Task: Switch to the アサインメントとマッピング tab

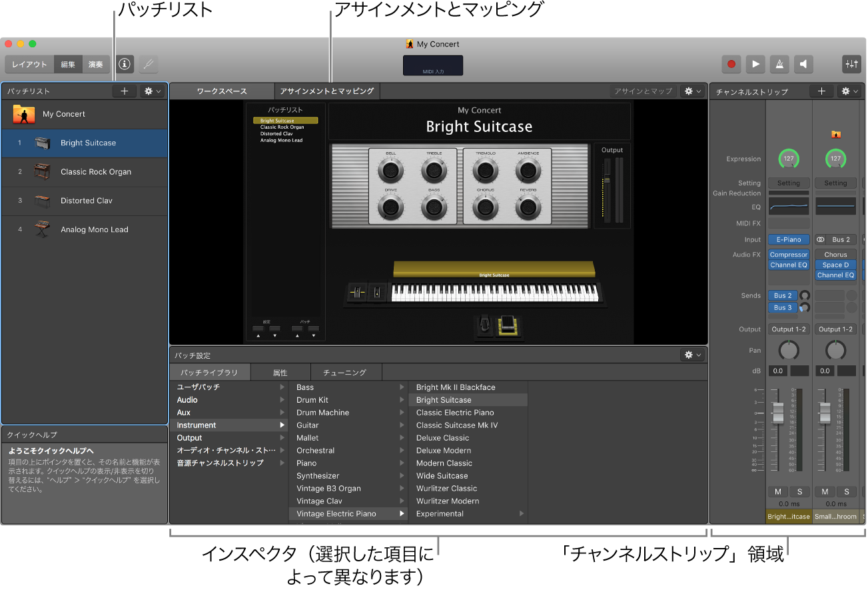Action: [x=327, y=91]
